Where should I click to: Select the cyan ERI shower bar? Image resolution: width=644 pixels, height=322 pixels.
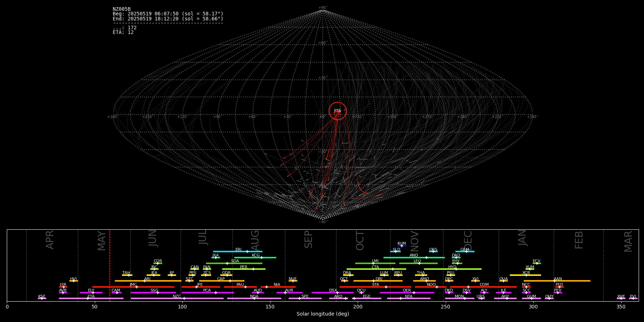coord(238,252)
